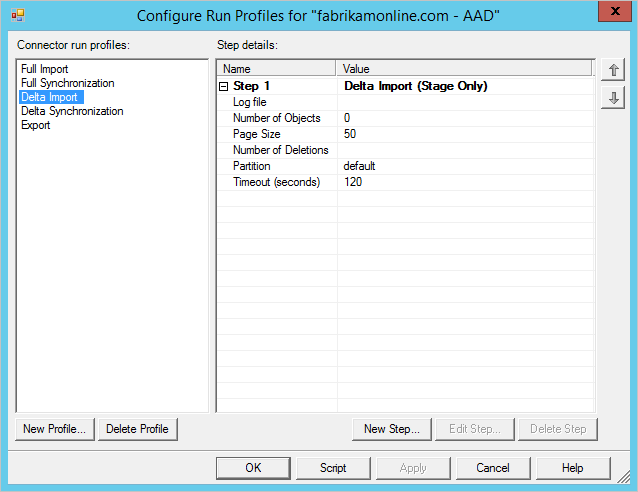Click the Delete Profile button
Screen dimensions: 638x492
point(138,429)
